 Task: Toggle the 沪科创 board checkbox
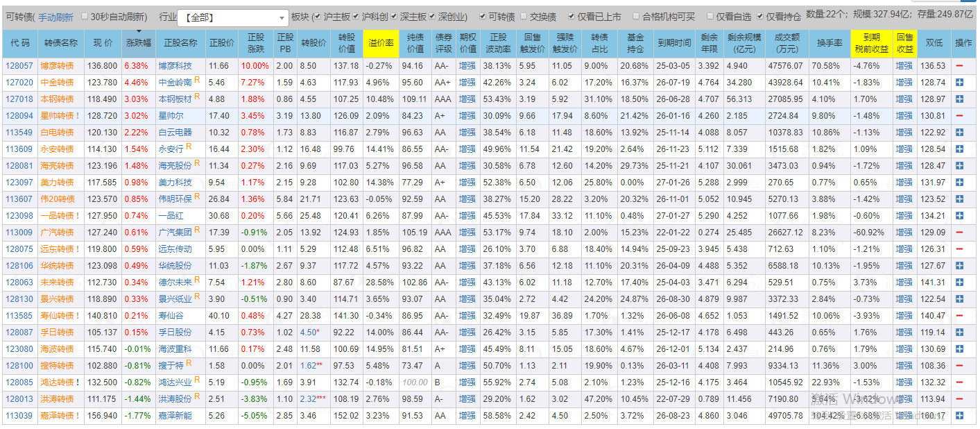[356, 17]
